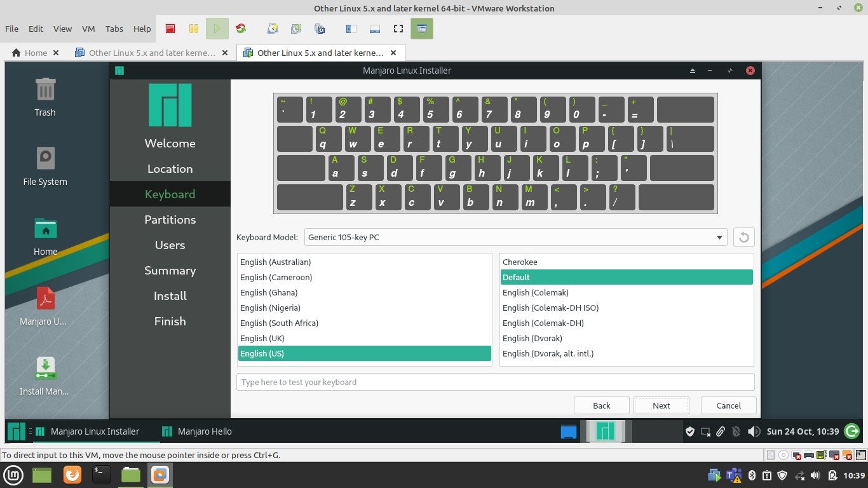Select the English (US) layout row
Viewport: 868px width, 488px height.
(365, 353)
